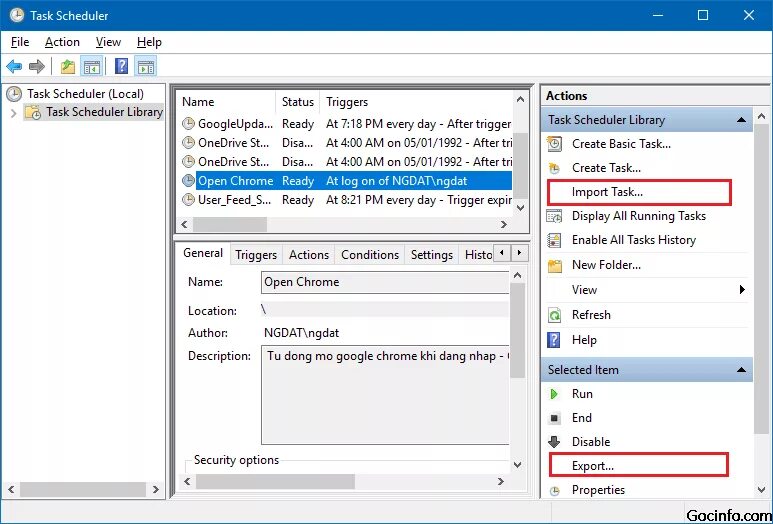Click the green Refresh icon
Image resolution: width=773 pixels, height=524 pixels.
tap(555, 315)
